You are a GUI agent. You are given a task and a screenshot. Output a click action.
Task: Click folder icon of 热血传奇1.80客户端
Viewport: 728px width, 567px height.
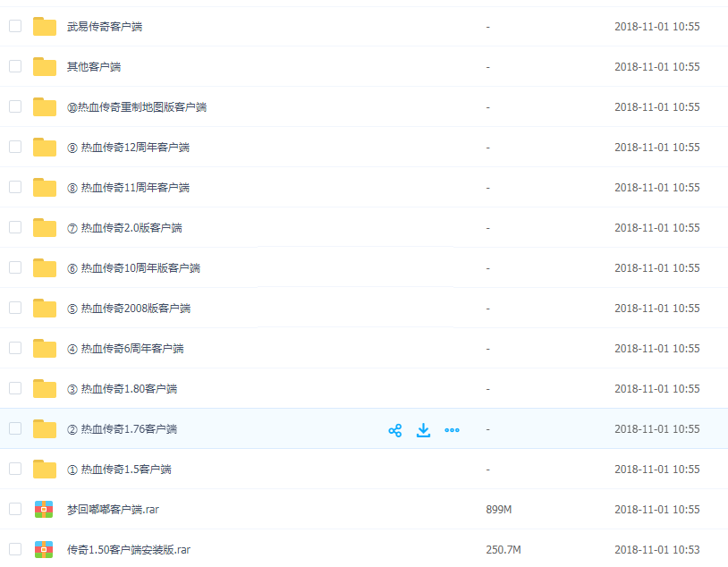point(45,389)
